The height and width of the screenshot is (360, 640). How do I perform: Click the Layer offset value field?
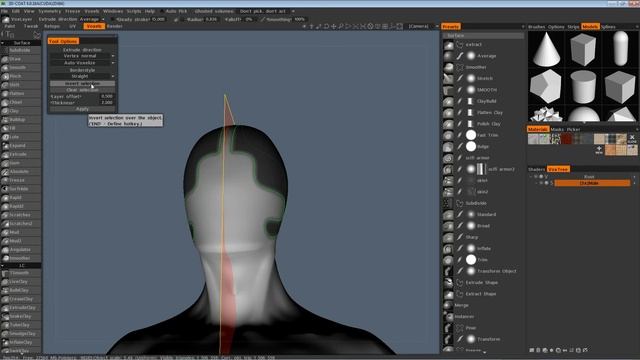click(107, 96)
